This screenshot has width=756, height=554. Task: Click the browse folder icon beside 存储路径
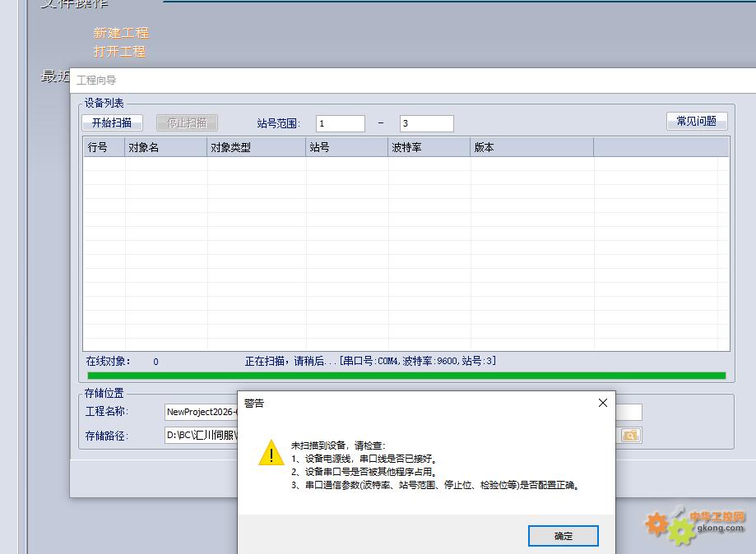coord(631,436)
